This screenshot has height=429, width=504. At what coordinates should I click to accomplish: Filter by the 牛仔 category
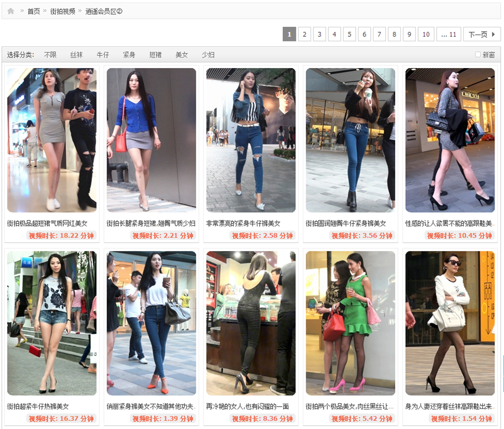point(103,55)
